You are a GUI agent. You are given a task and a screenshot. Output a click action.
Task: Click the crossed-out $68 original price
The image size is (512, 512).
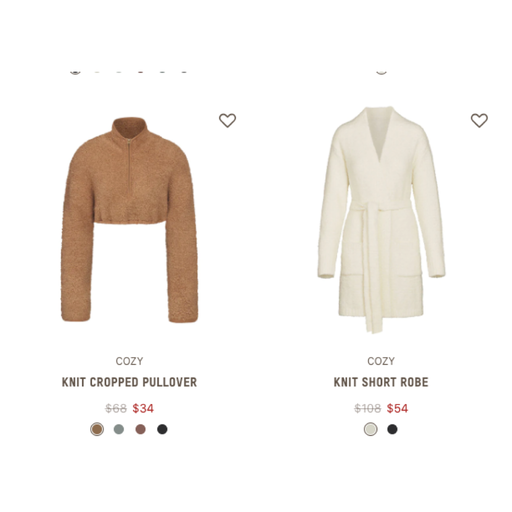pyautogui.click(x=116, y=408)
